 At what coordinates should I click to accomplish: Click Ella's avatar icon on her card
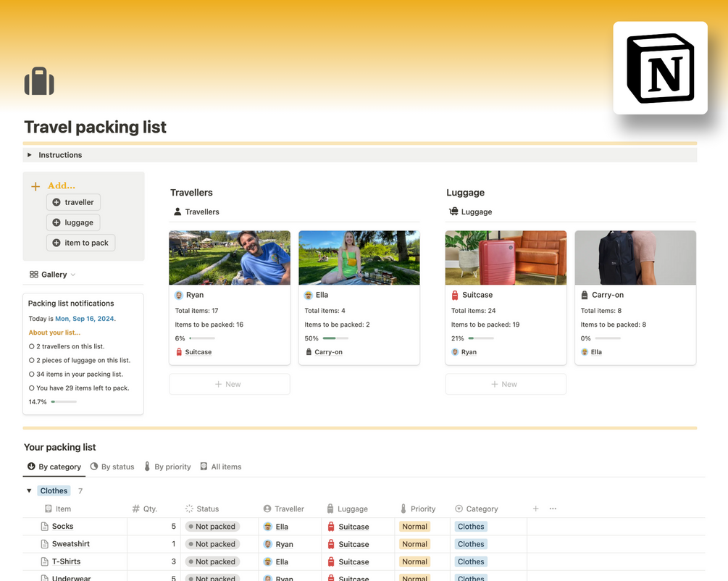309,295
